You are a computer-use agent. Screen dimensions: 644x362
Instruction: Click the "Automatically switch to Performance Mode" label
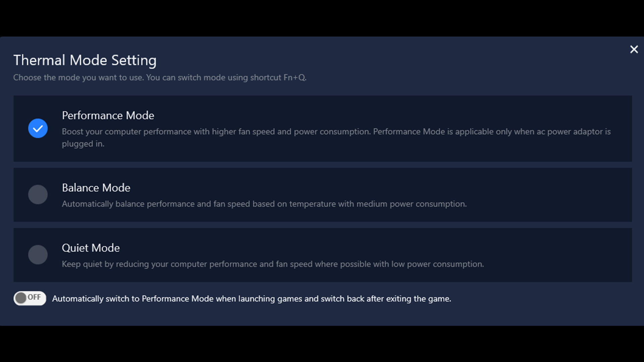[x=251, y=299]
